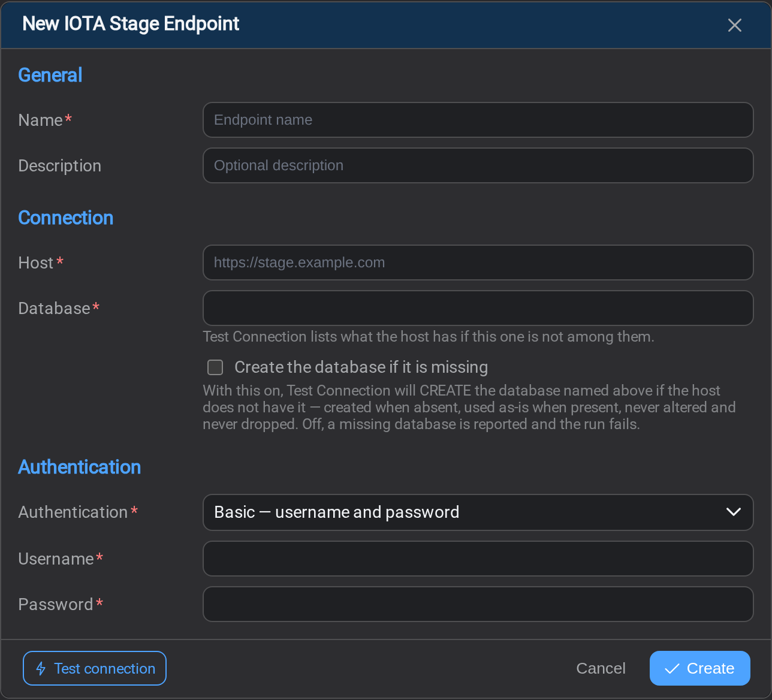Select the Database input field
Viewport: 772px width, 700px height.
(x=478, y=308)
